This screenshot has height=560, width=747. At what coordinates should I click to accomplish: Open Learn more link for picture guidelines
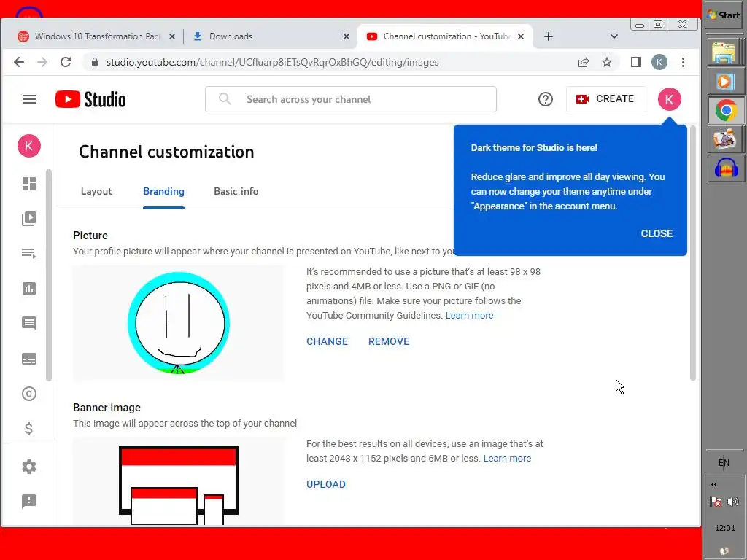(x=469, y=315)
